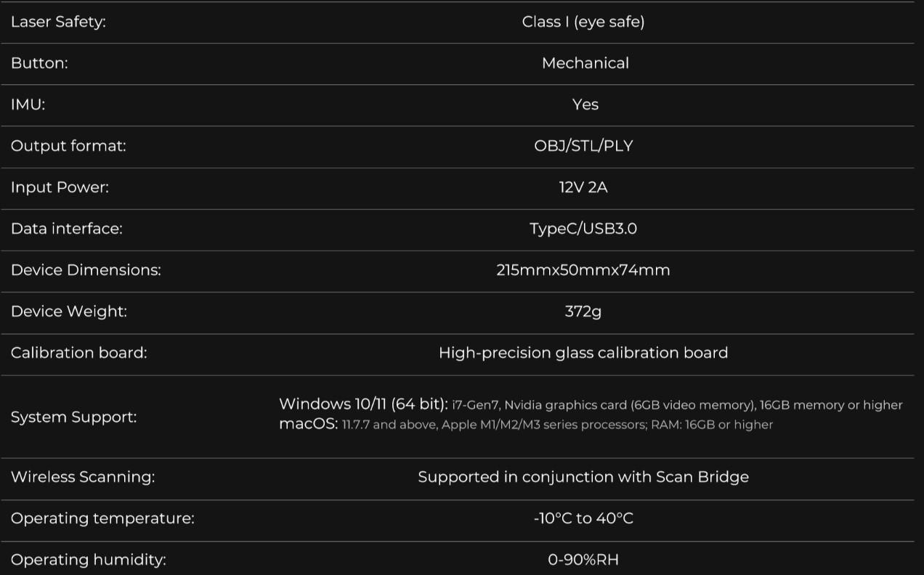
Task: Click the Windows 10/11 (64 bit) text
Action: pos(363,404)
